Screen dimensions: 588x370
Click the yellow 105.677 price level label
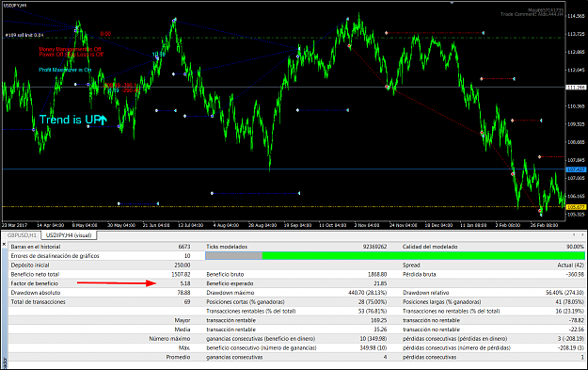[576, 207]
